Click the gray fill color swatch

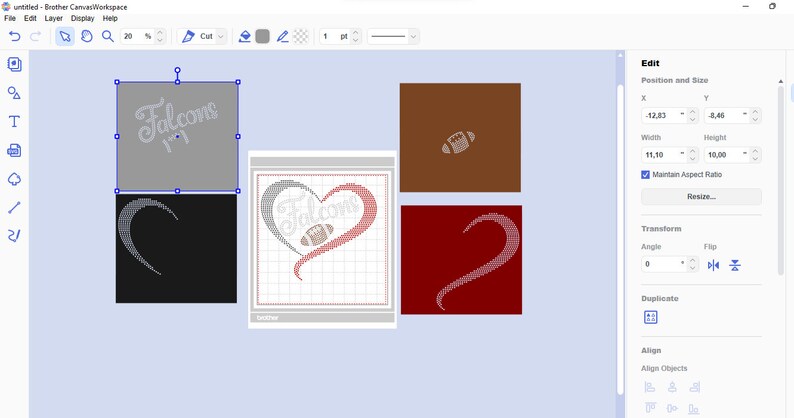pyautogui.click(x=262, y=36)
